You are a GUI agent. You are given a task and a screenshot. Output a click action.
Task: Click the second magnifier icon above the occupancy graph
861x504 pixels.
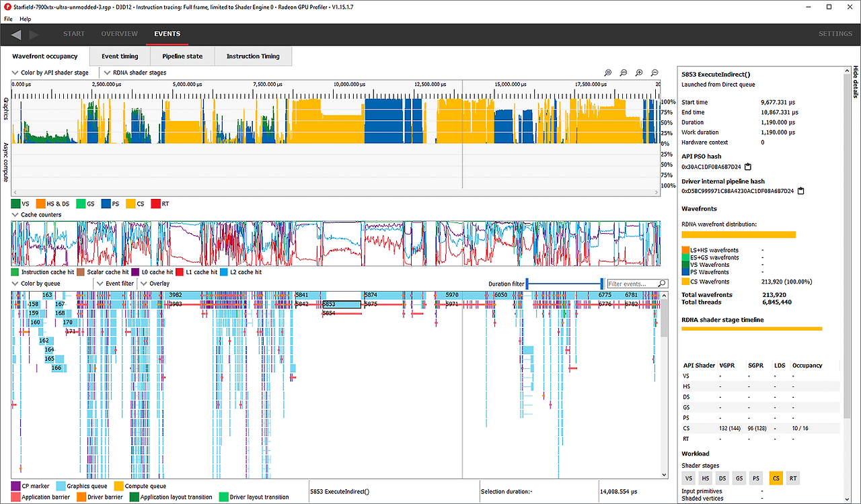624,73
